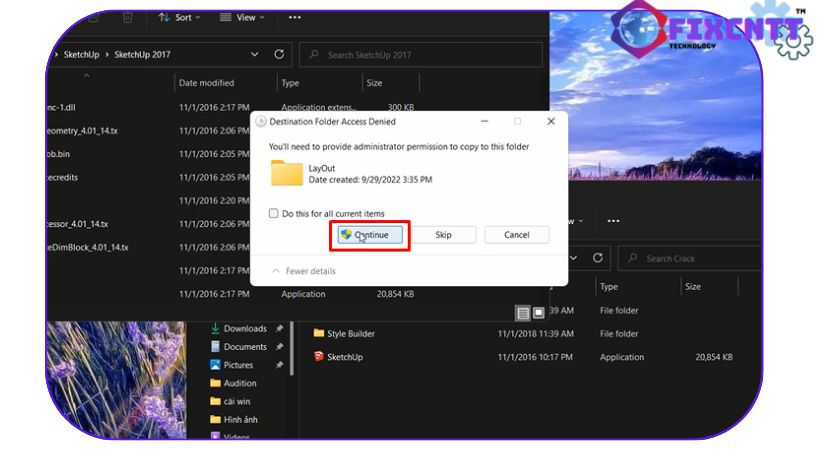Click the Delete trash icon in toolbar
The height and width of the screenshot is (450, 820).
(x=127, y=17)
